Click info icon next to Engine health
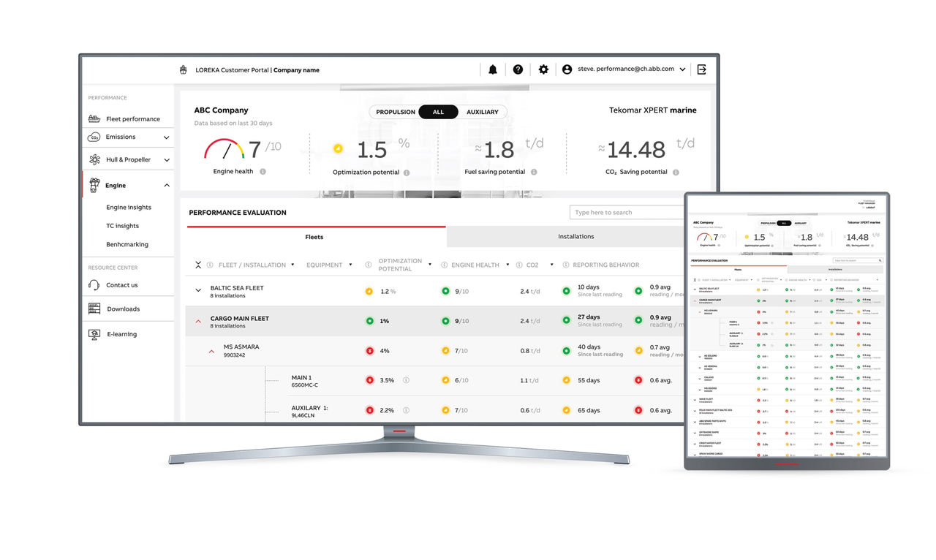936x560 pixels. tap(263, 172)
